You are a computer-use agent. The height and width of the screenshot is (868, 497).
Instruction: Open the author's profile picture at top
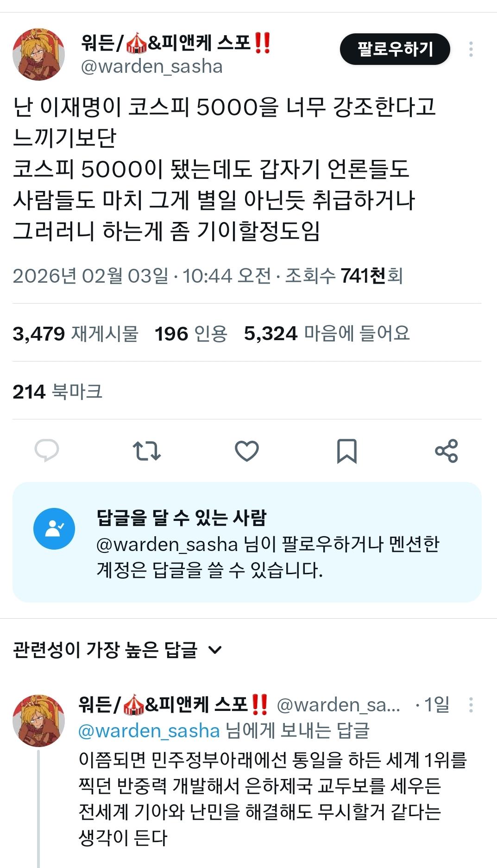(38, 54)
